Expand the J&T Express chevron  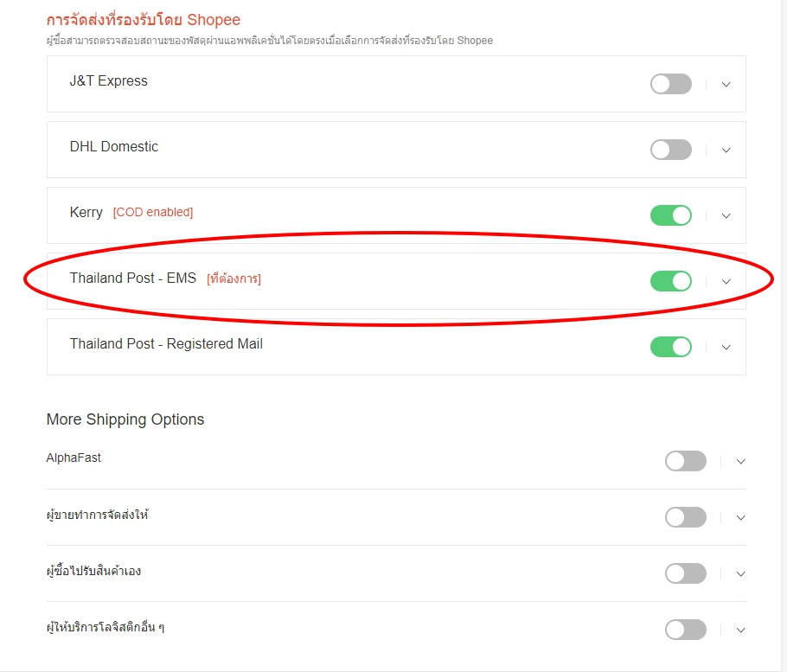pos(726,84)
